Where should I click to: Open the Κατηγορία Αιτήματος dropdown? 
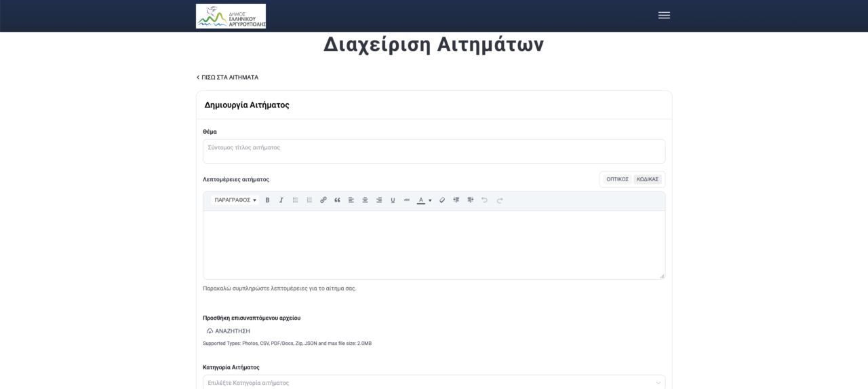(x=433, y=383)
